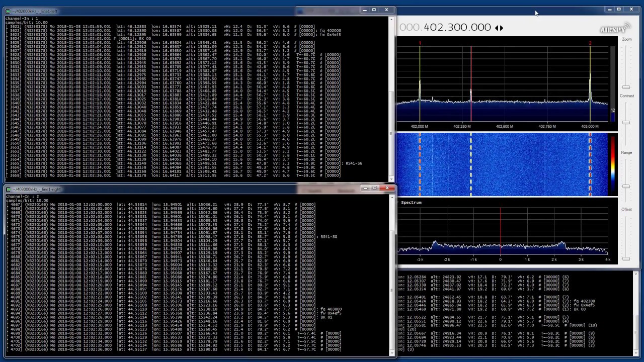Click the -3k label on audio spectrum axis
The image size is (644, 362).
[420, 259]
